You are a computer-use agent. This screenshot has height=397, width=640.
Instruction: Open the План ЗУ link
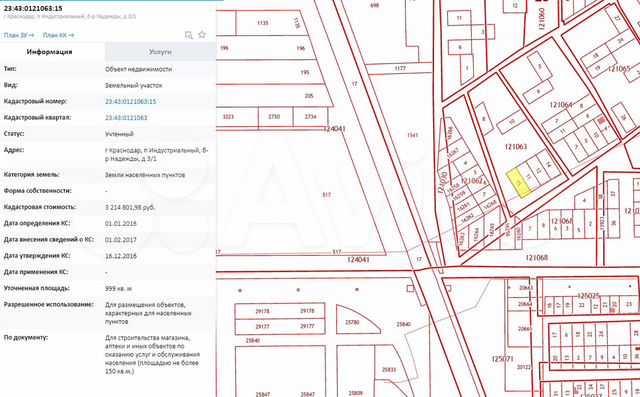click(x=19, y=35)
